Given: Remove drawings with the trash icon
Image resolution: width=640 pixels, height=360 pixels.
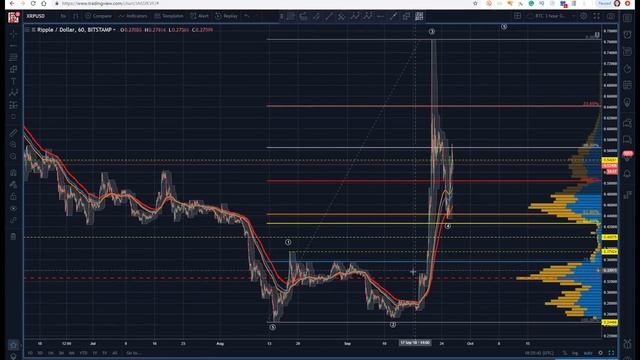Looking at the screenshot, I should click(13, 236).
